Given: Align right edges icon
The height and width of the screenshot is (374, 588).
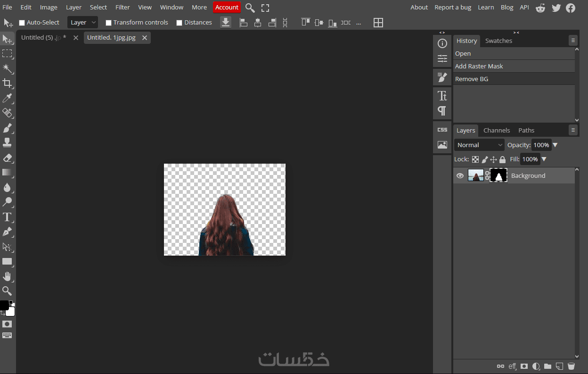Looking at the screenshot, I should coord(272,22).
